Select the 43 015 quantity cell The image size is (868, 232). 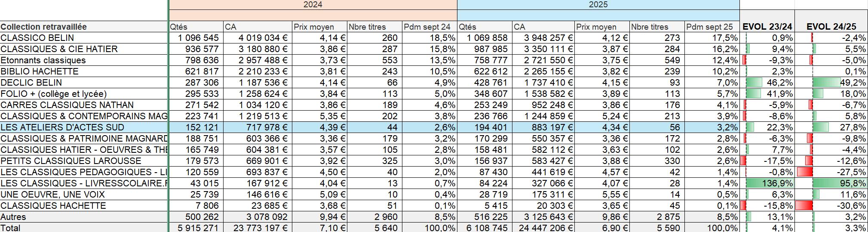tap(196, 183)
